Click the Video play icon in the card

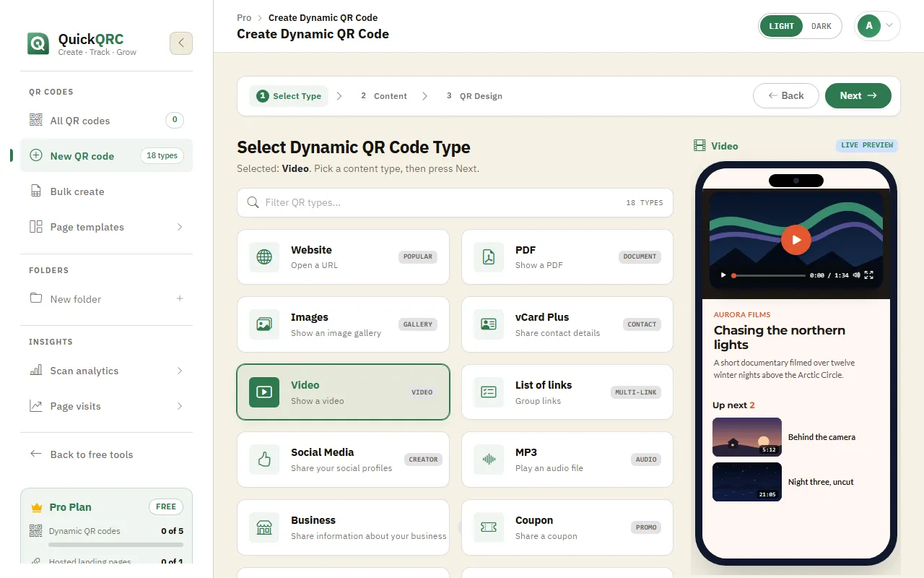pos(264,392)
